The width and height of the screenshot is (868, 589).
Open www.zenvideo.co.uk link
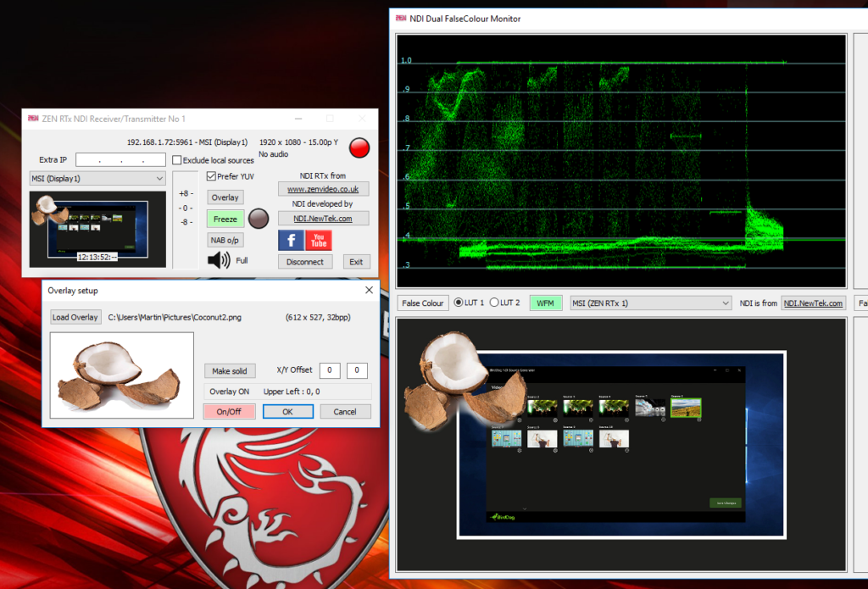coord(323,189)
